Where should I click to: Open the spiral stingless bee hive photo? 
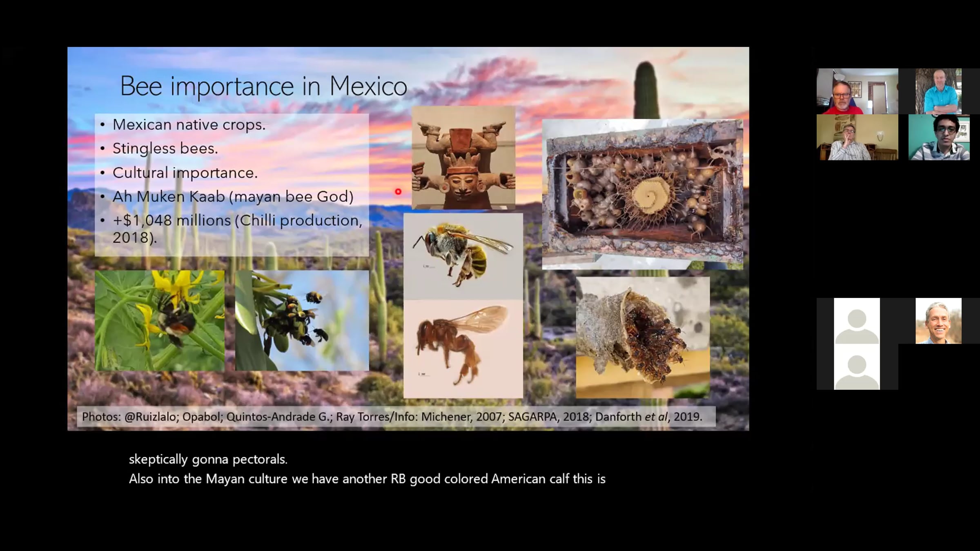642,194
